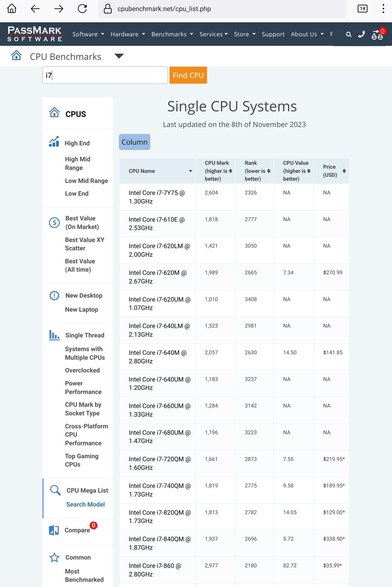Expand the Benchmarks menu
This screenshot has width=392, height=587.
[x=172, y=34]
